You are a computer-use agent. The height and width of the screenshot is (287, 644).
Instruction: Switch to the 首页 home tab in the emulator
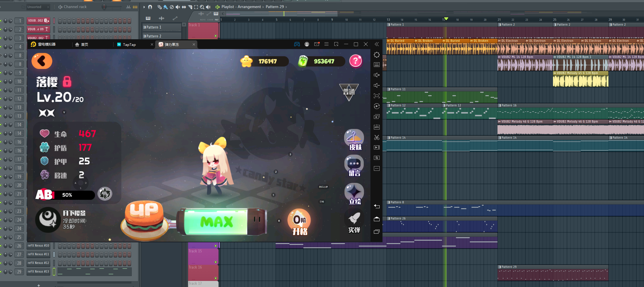(82, 44)
